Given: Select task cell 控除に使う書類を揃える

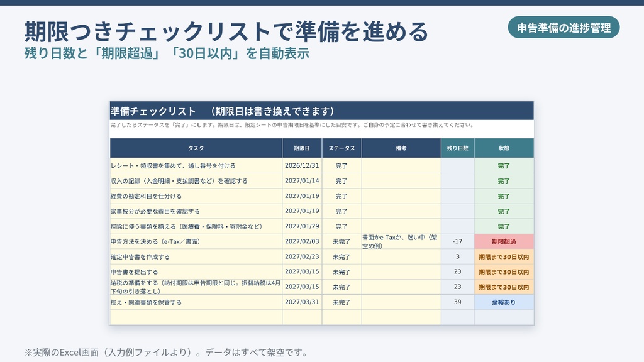Looking at the screenshot, I should (x=196, y=226).
